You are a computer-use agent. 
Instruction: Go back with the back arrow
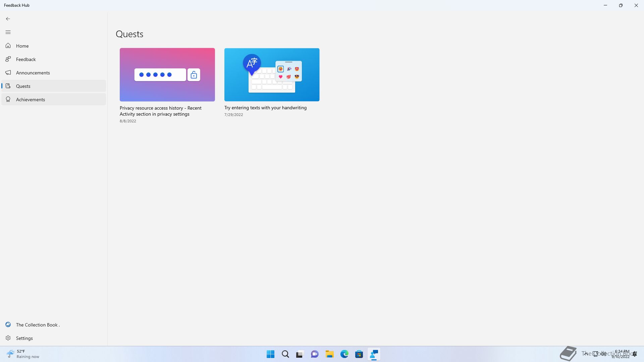click(8, 19)
